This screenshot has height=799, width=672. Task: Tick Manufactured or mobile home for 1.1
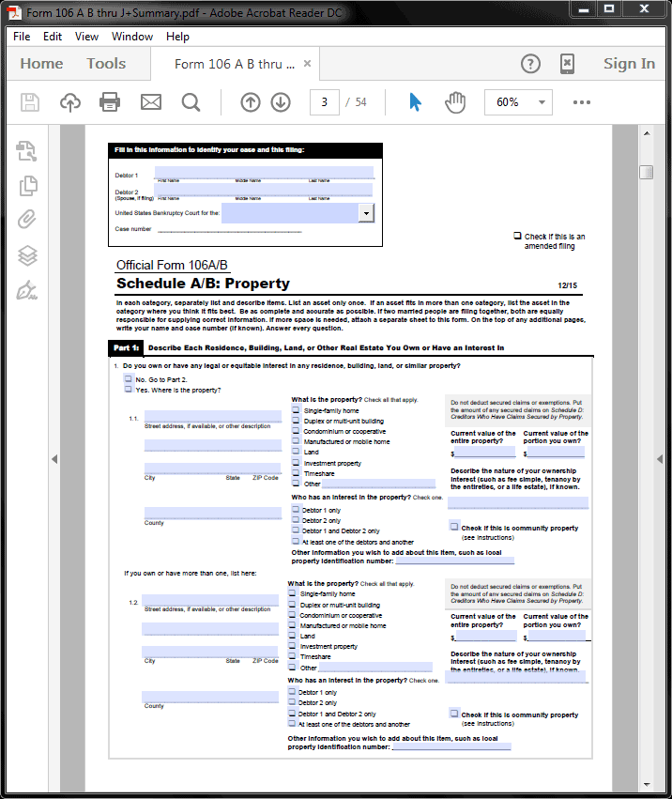[x=296, y=440]
